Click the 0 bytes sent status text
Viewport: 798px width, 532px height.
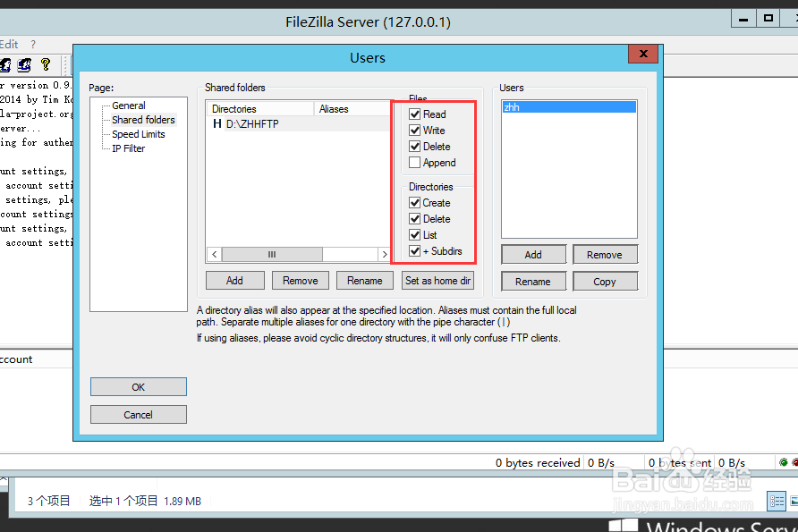pos(679,463)
